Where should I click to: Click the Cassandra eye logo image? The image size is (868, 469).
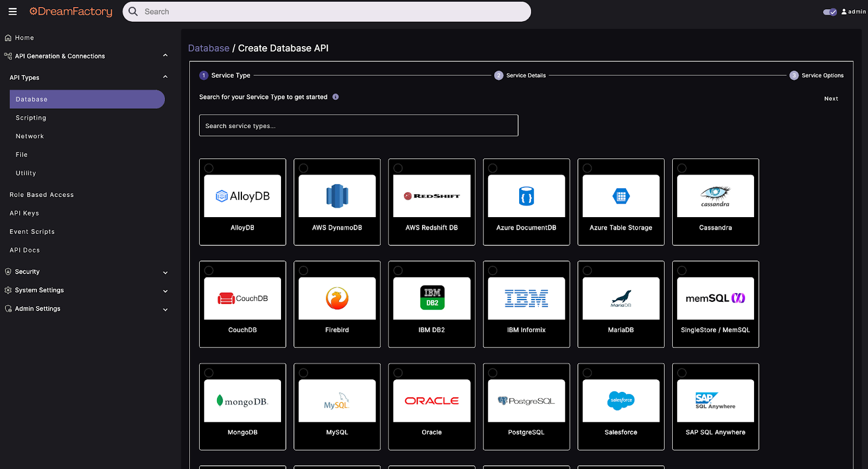click(716, 196)
